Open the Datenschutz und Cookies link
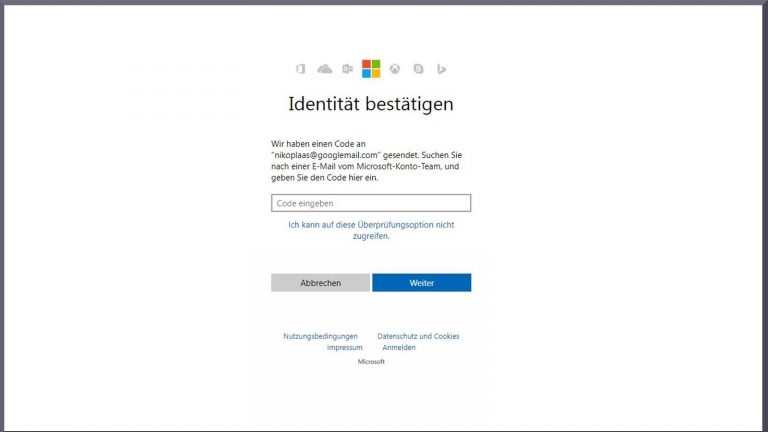768x432 pixels. tap(418, 336)
